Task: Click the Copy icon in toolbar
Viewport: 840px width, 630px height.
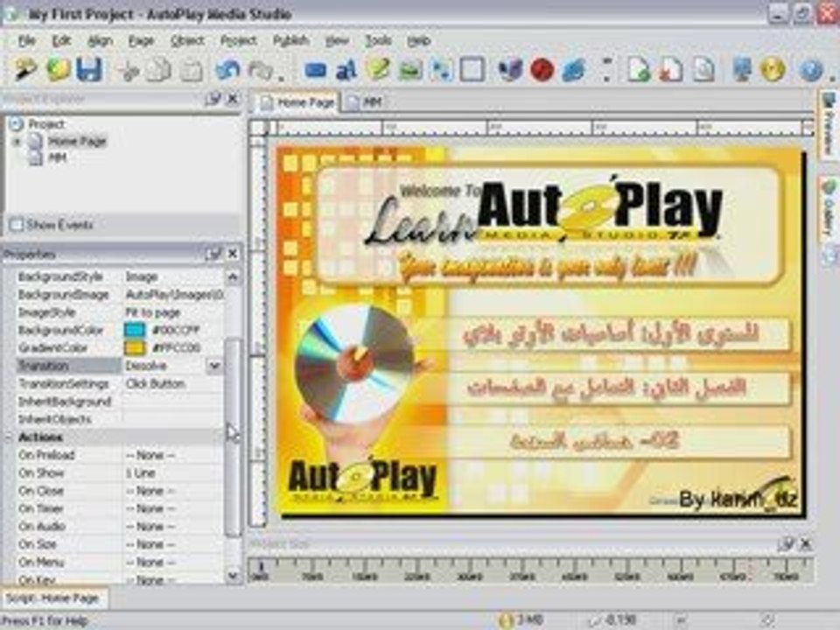Action: (159, 70)
